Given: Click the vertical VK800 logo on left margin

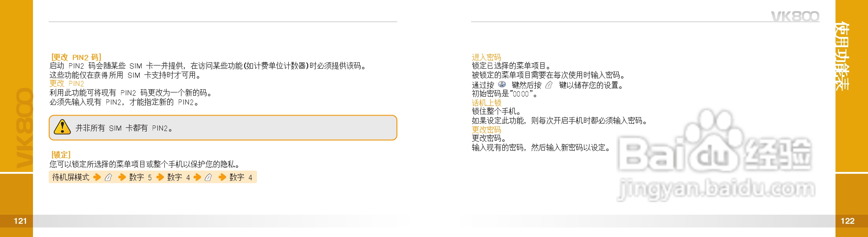Looking at the screenshot, I should [x=24, y=128].
